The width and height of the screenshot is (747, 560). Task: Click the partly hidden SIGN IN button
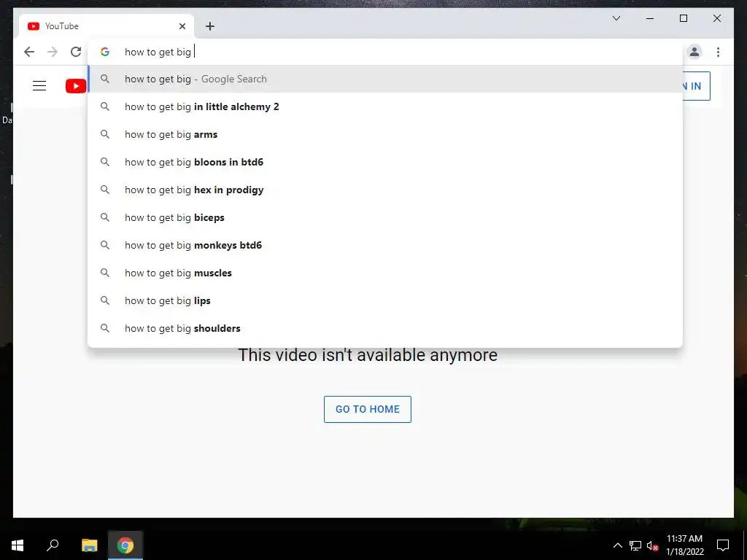point(697,86)
